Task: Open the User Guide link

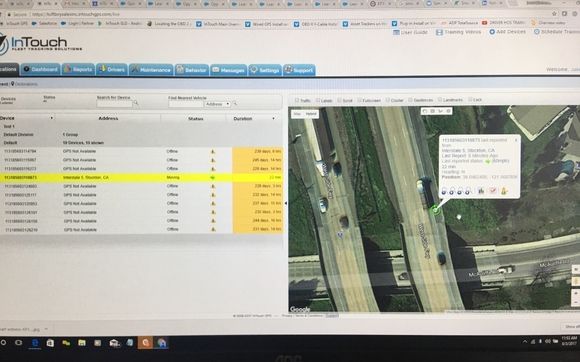Action: pyautogui.click(x=410, y=32)
